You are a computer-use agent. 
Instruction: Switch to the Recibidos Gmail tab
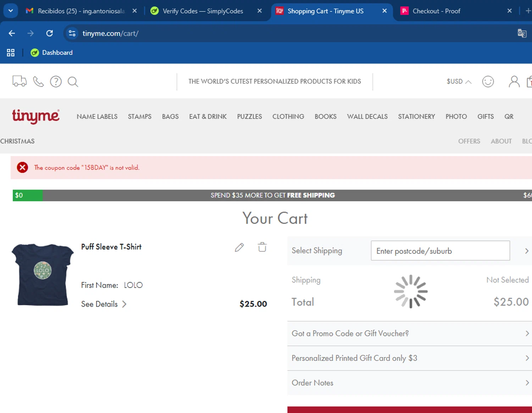pos(81,11)
